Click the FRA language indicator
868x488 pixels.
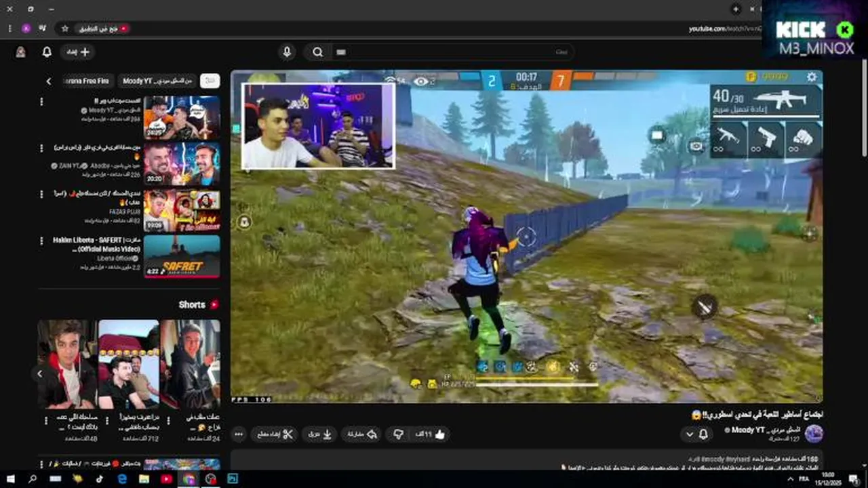click(803, 479)
